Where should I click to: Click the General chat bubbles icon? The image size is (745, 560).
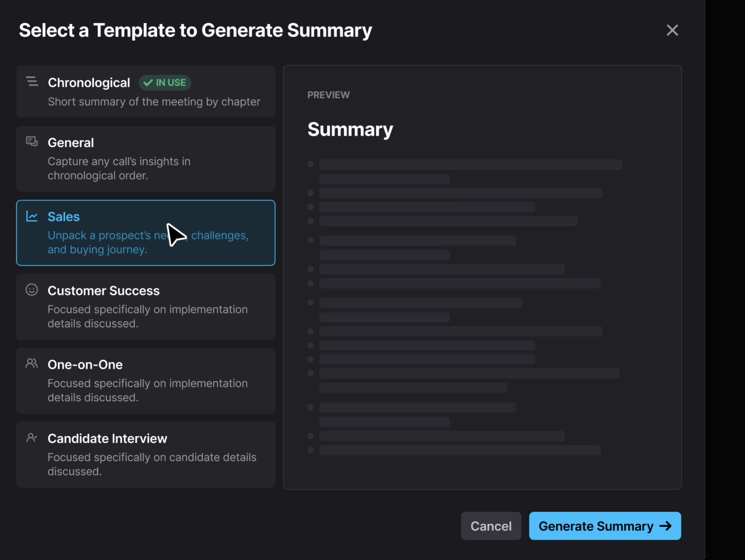(32, 141)
